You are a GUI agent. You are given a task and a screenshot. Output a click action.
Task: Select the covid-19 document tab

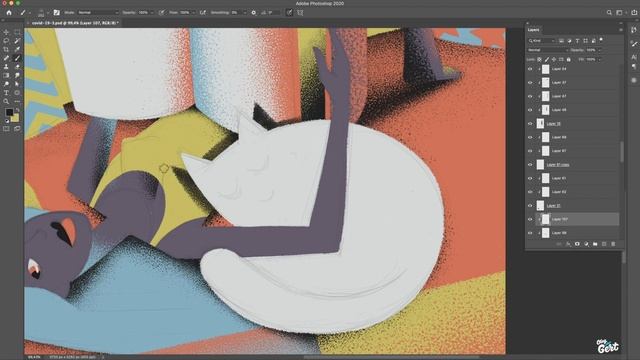75,23
